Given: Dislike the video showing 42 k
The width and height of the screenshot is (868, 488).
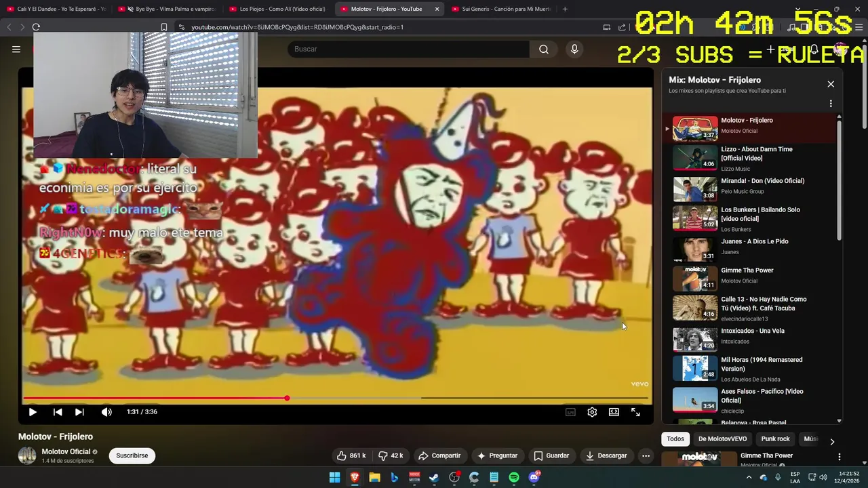Looking at the screenshot, I should [391, 455].
